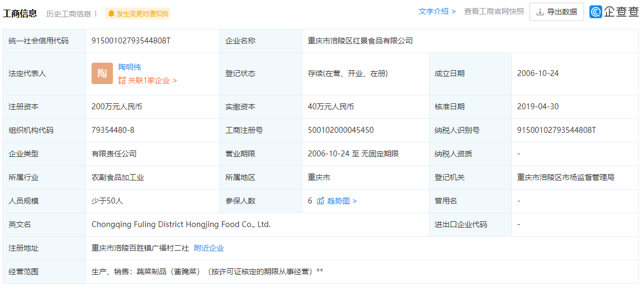Click company name 重庆市涪陵区红景食品有限公司
This screenshot has width=644, height=294.
(360, 41)
